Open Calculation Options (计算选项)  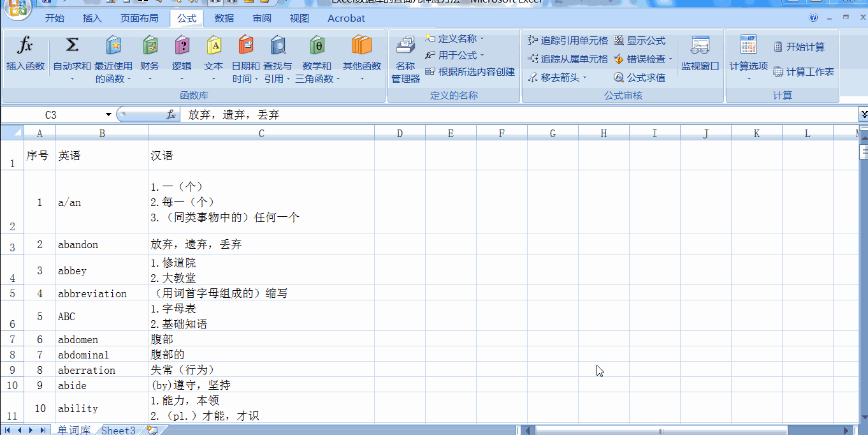click(749, 57)
